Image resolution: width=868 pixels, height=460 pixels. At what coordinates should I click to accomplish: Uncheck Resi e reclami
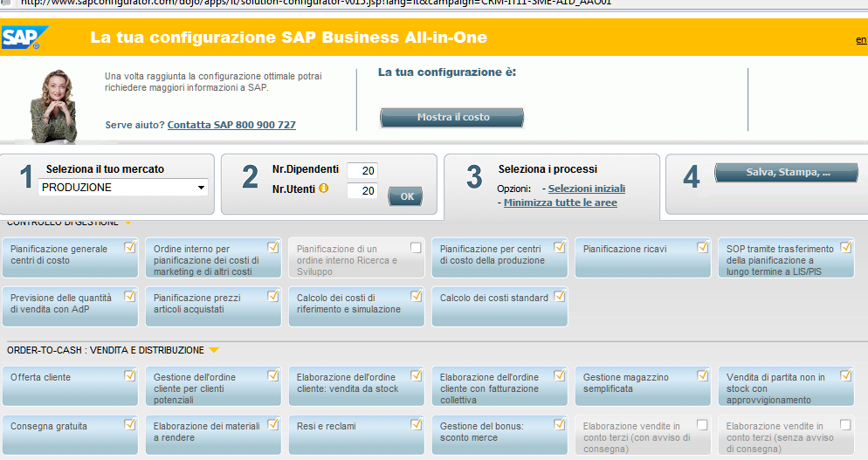[416, 424]
